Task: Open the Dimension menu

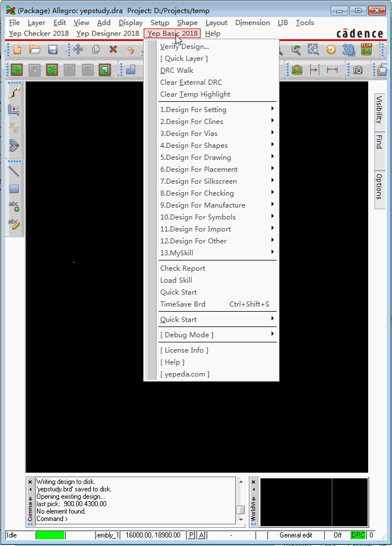Action: click(x=252, y=23)
